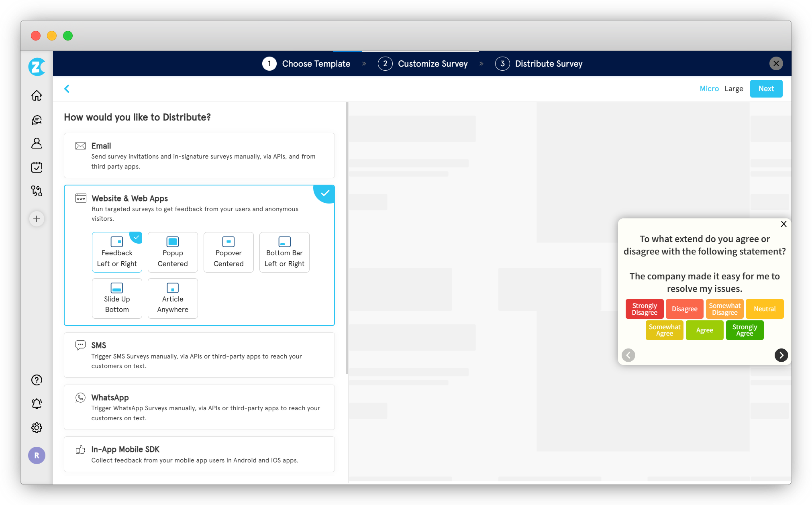Close the survey preview widget
Viewport: 812px width, 505px height.
(x=783, y=224)
